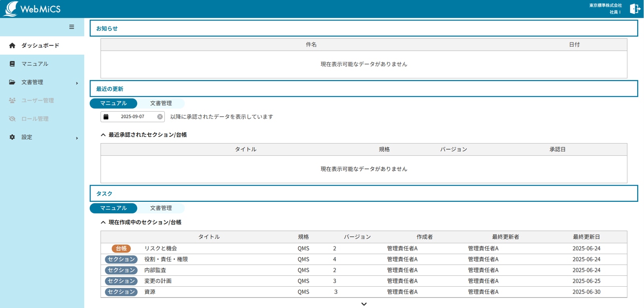Click the logout icon in header
This screenshot has width=644, height=308.
[x=635, y=9]
